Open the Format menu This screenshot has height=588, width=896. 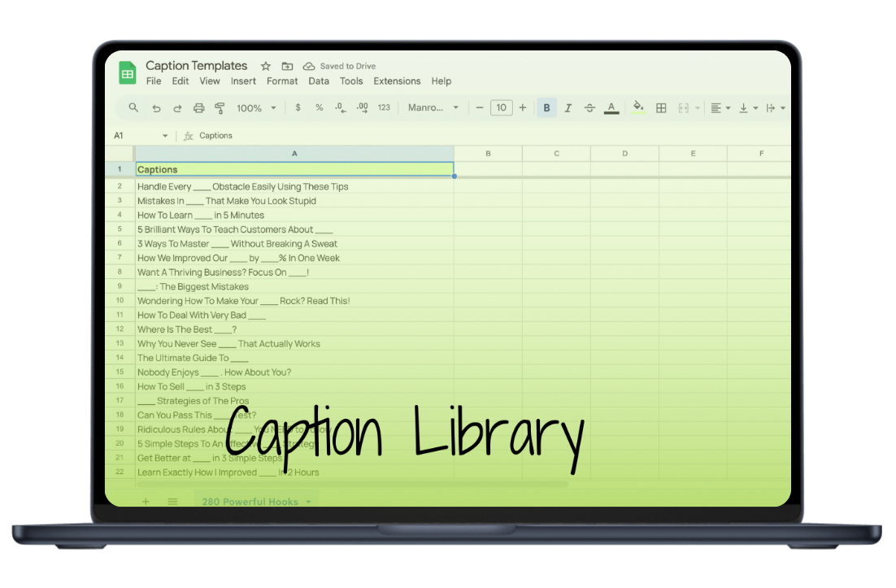[282, 81]
